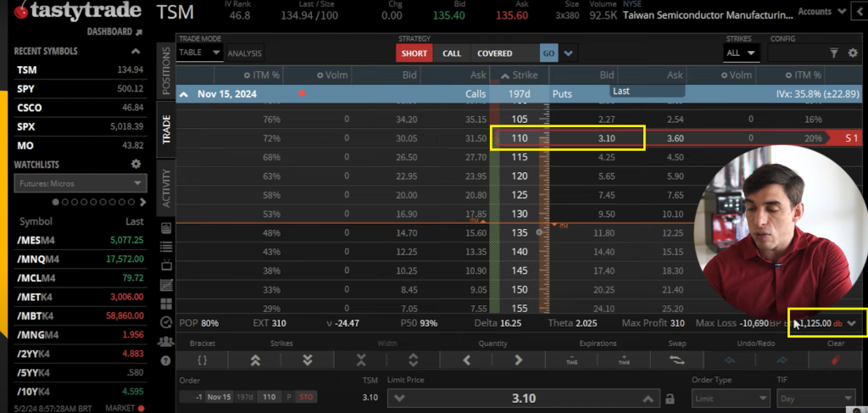868x413 pixels.
Task: Click the filter funnel icon
Action: pos(833,53)
